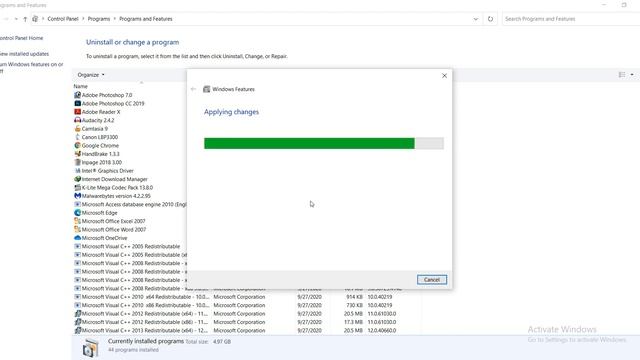
Task: Select the Adobe Photoshop 7.0 icon
Action: coord(78,95)
